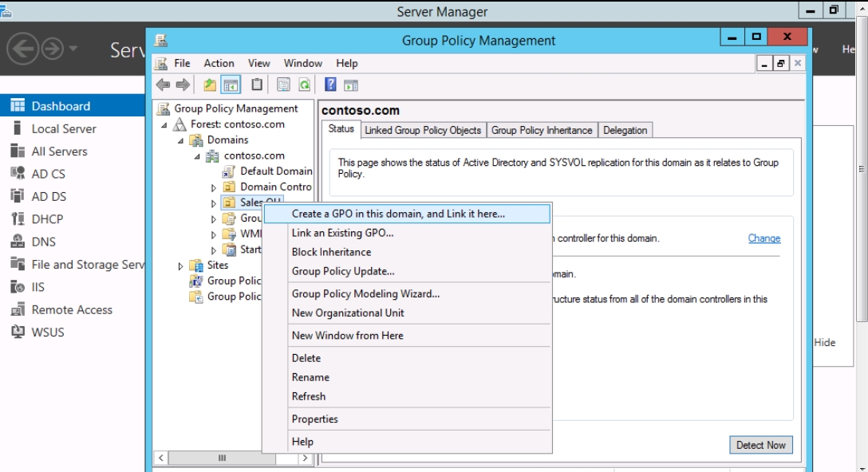Select WSUS in the Server Manager sidebar
This screenshot has width=868, height=472.
click(x=48, y=332)
